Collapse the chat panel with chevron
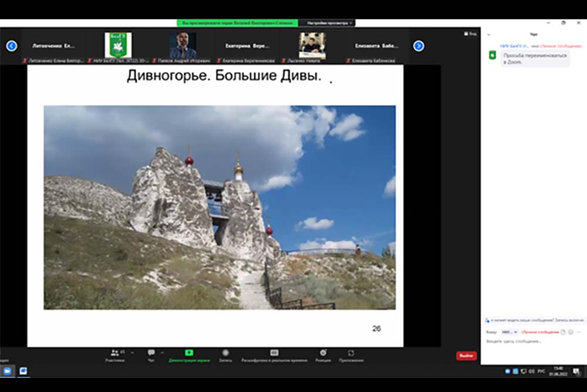Viewport: 587px width, 392px height. (488, 35)
